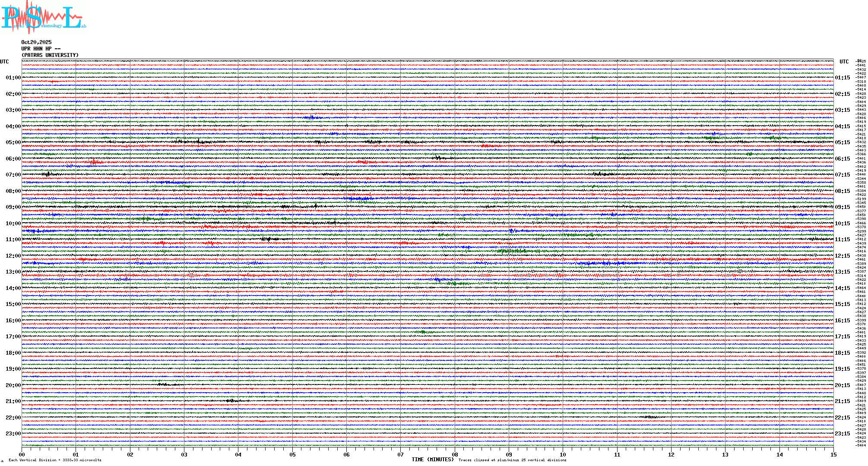Click the 09:15 time label on right
Viewport: 868px width, 466px height.
click(x=842, y=207)
